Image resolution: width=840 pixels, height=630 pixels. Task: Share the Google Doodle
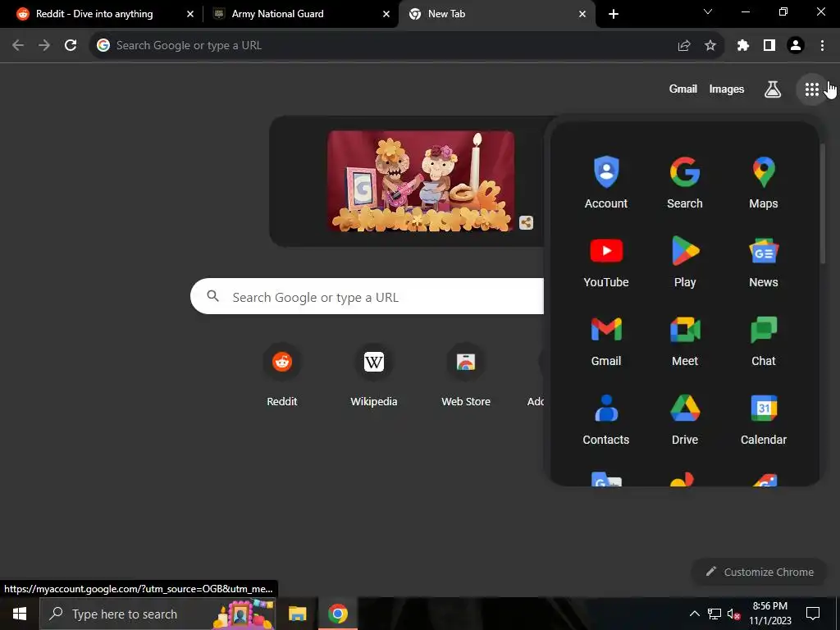coord(526,223)
